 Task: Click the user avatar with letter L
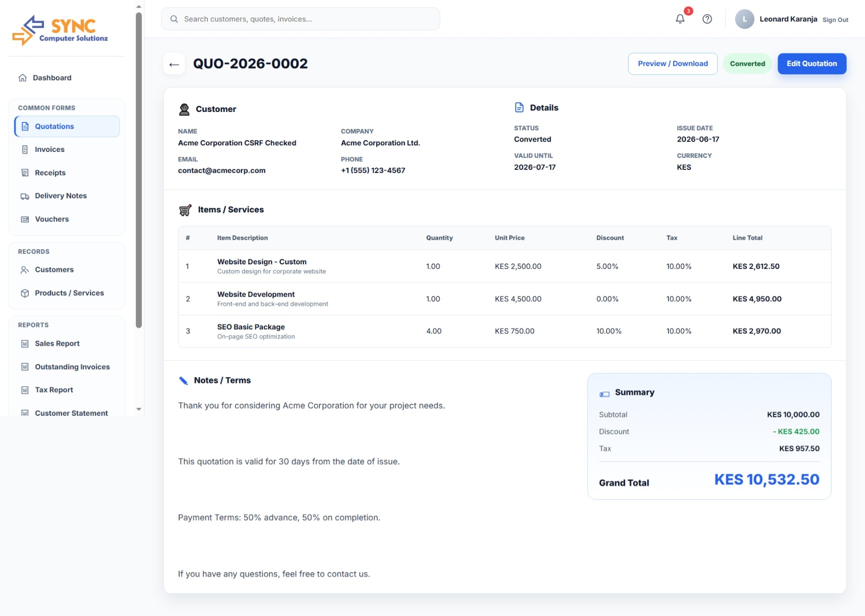click(x=744, y=19)
